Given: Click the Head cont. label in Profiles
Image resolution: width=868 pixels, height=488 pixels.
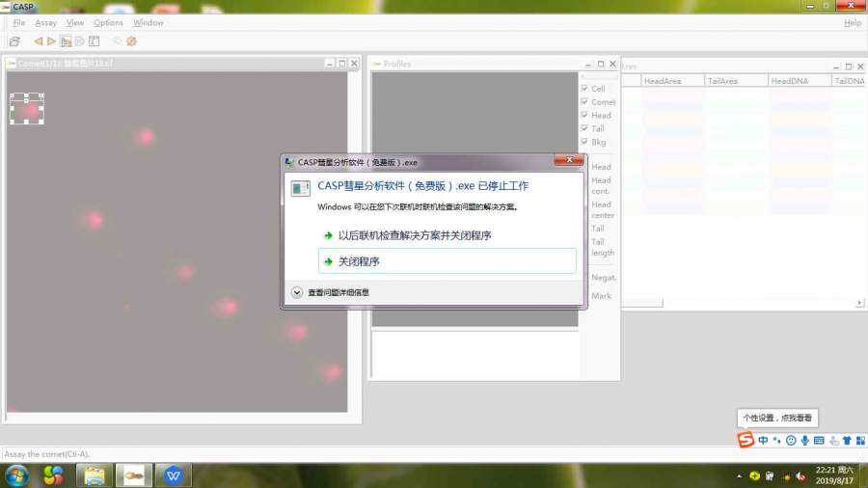Looking at the screenshot, I should pyautogui.click(x=601, y=185).
